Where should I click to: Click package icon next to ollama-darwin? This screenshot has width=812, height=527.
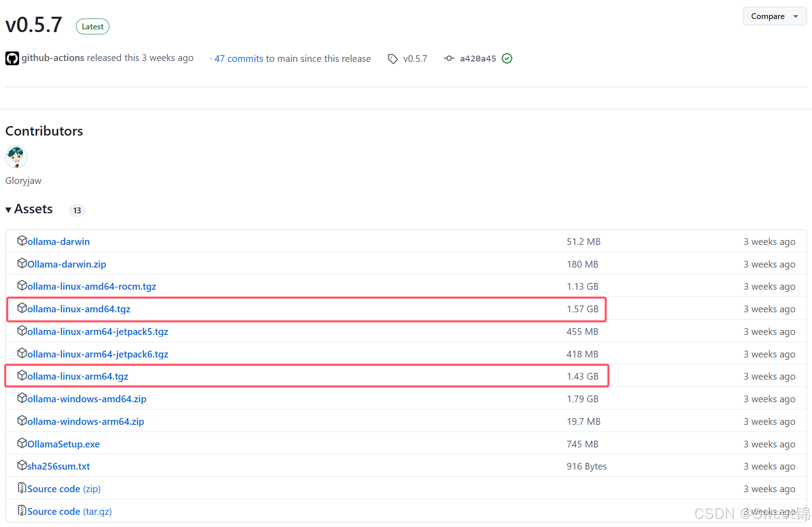pos(22,240)
